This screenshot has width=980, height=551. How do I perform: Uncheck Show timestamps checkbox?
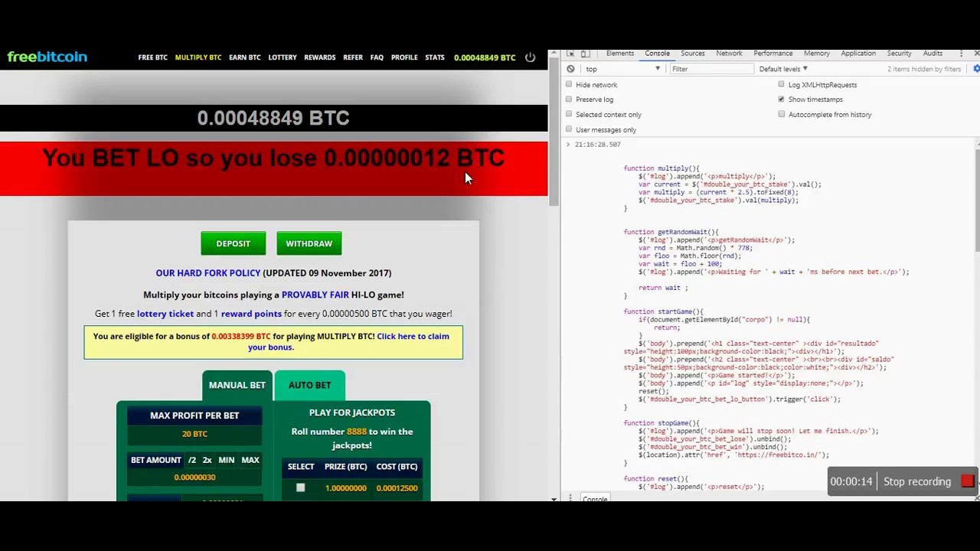click(781, 99)
